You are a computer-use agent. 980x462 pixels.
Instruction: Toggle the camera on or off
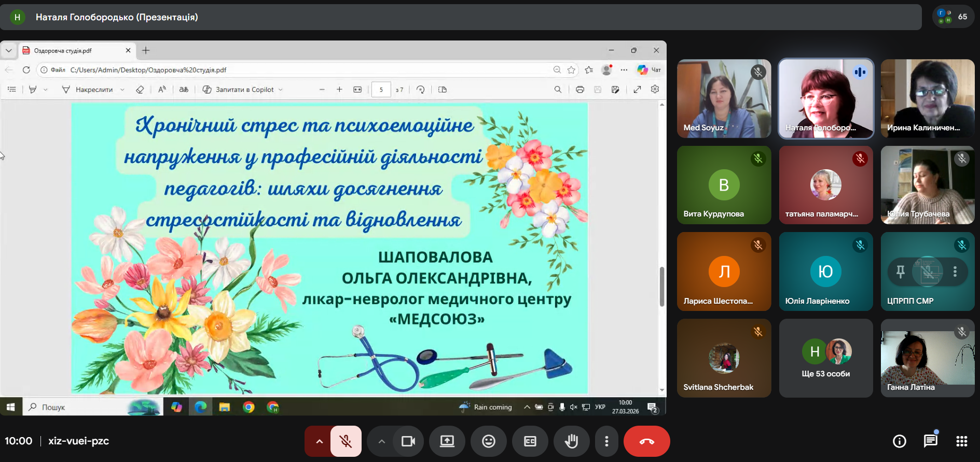coord(408,441)
